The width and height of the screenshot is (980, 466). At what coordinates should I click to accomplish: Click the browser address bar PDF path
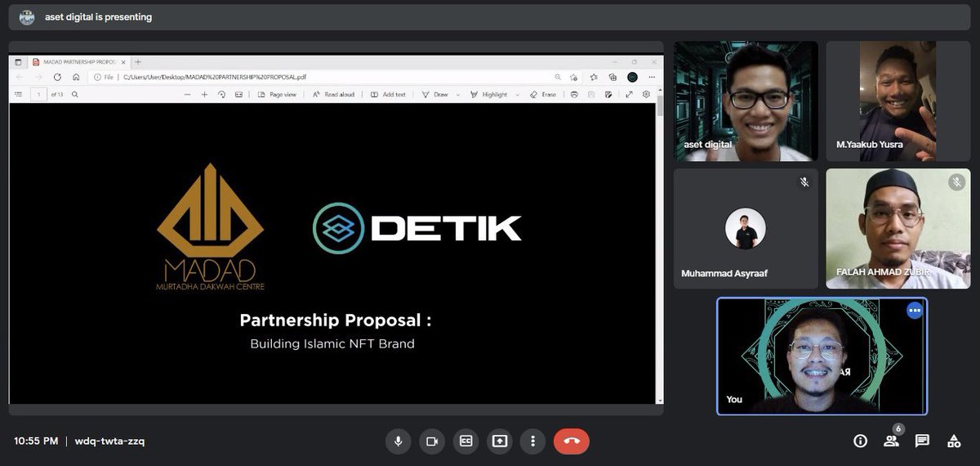click(215, 77)
